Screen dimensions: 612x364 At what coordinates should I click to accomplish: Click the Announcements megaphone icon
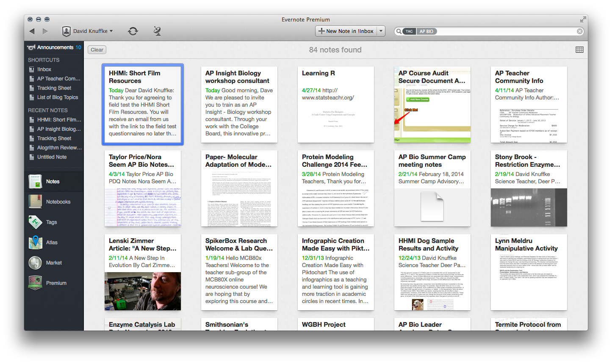31,47
